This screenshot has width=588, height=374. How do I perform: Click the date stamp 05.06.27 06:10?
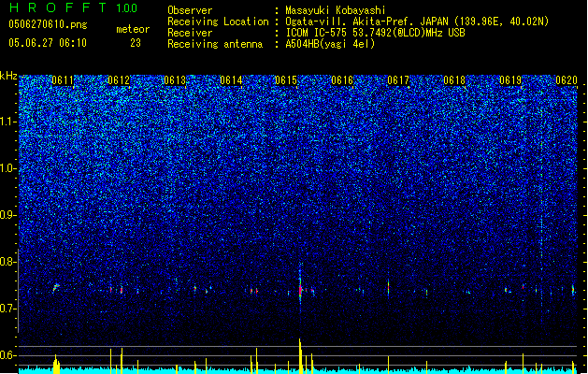(48, 43)
